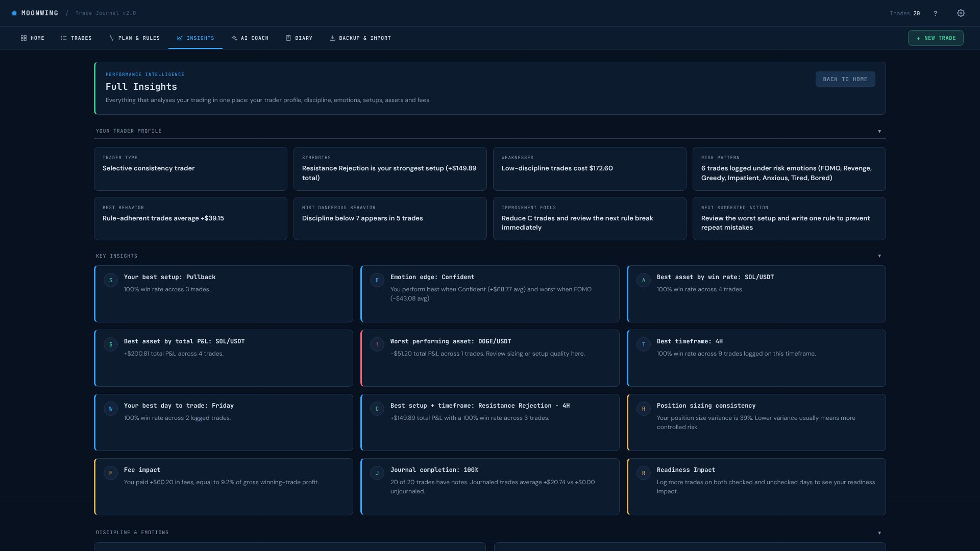Open the settings gear icon
The height and width of the screenshot is (551, 980).
(x=961, y=13)
